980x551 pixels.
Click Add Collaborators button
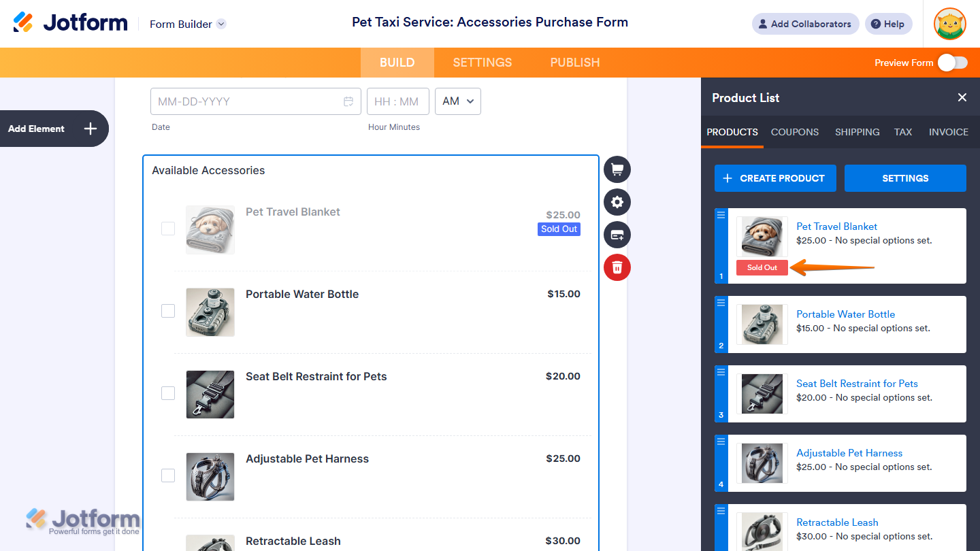(x=805, y=24)
